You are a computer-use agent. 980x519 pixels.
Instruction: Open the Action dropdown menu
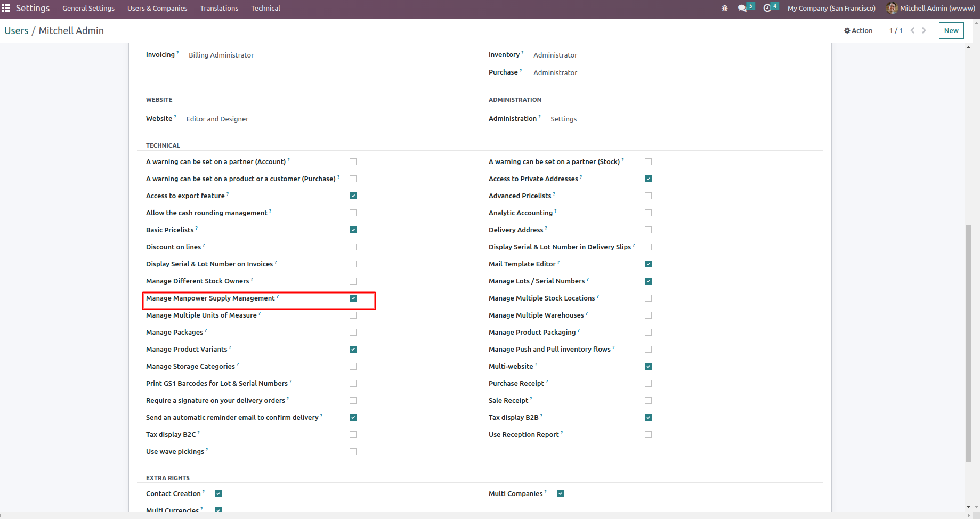[x=858, y=30]
